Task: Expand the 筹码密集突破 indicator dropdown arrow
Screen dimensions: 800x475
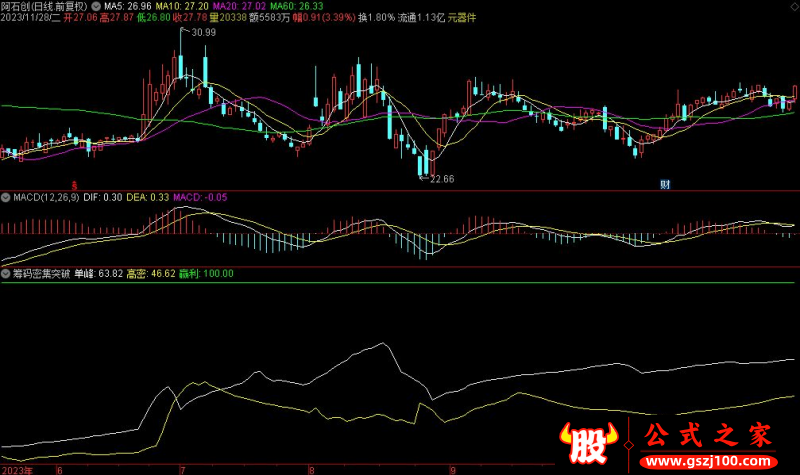Action: coord(5,272)
